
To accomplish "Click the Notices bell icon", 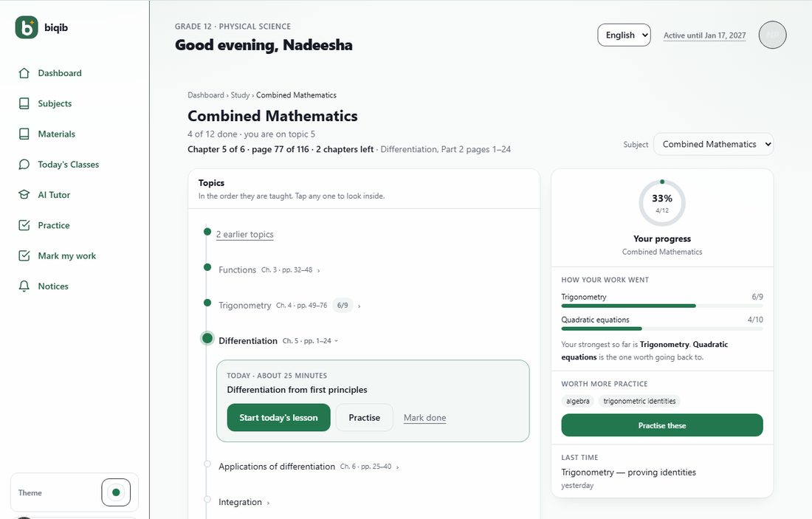I will [x=24, y=286].
